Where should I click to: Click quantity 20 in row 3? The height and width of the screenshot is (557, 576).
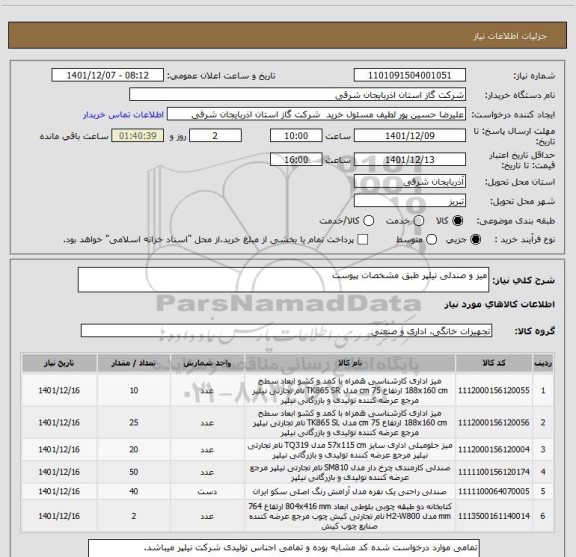[134, 450]
